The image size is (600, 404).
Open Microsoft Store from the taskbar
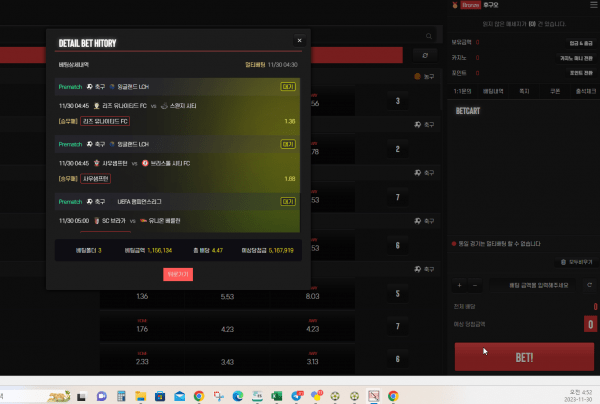pos(160,396)
